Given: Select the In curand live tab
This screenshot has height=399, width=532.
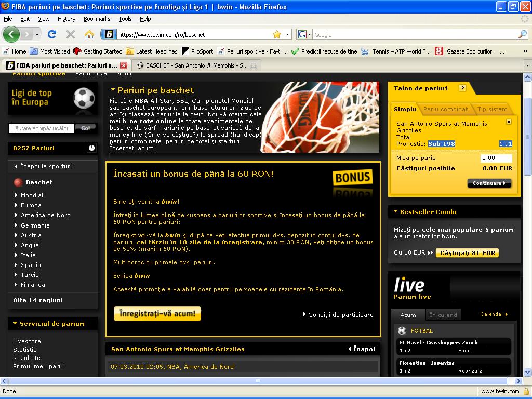Looking at the screenshot, I should click(x=443, y=315).
